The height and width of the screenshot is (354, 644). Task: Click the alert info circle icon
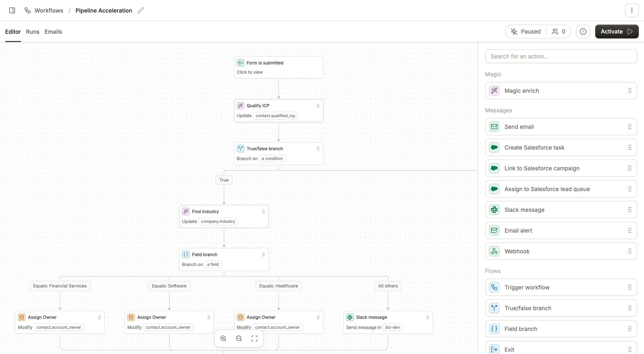pos(583,32)
